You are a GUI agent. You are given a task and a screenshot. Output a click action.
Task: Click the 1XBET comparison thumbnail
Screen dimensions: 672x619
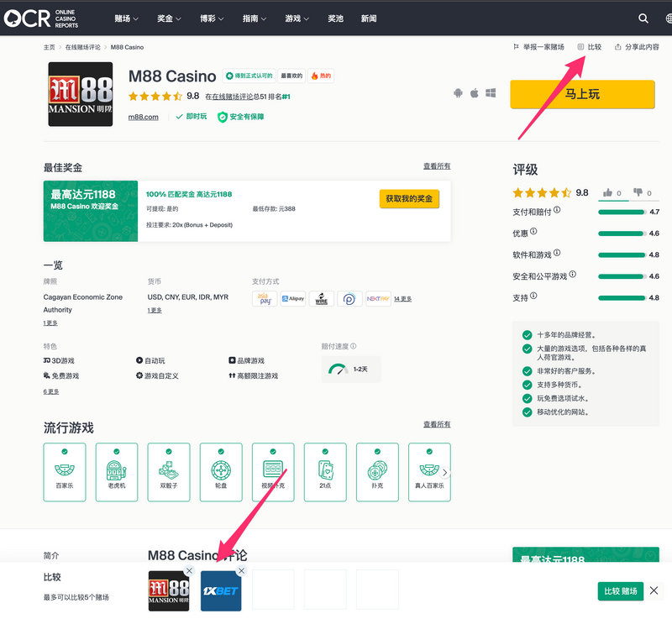[221, 591]
